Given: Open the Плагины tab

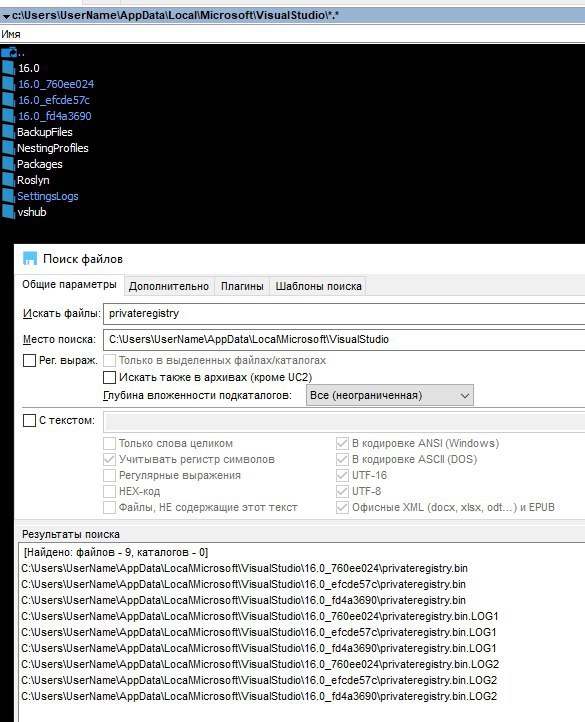Looking at the screenshot, I should [x=242, y=286].
